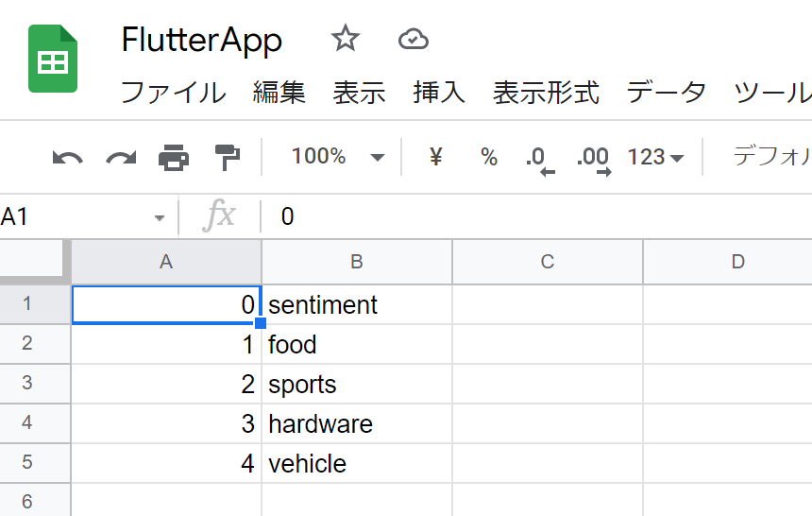Screen dimensions: 812x516
Task: Open the 表示形式 menu
Action: pos(546,93)
